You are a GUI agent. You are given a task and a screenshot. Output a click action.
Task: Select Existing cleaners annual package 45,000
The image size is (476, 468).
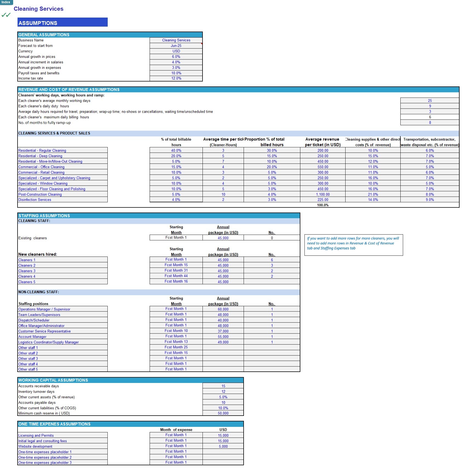click(223, 238)
